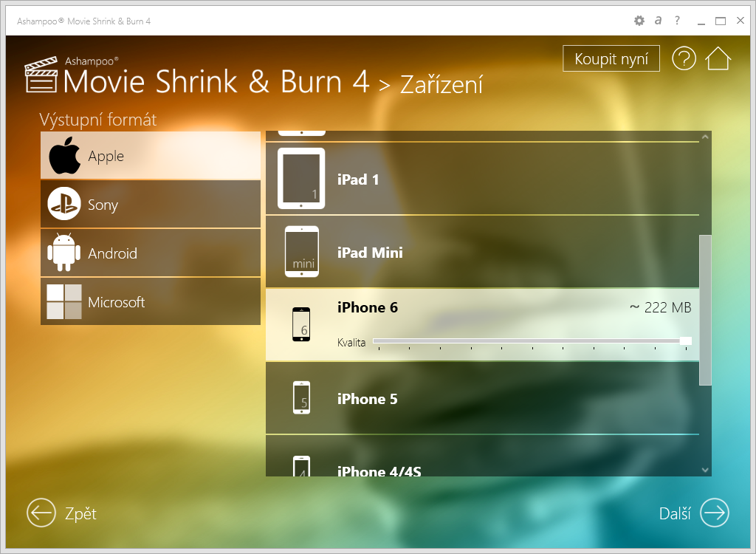
Task: Proceed with the Další button
Action: pos(694,513)
